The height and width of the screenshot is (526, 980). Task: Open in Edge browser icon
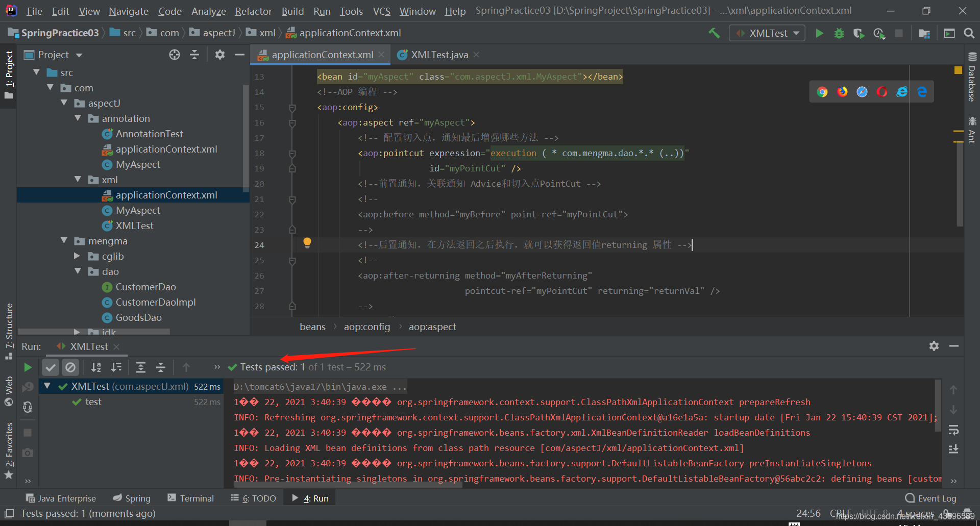coord(922,92)
